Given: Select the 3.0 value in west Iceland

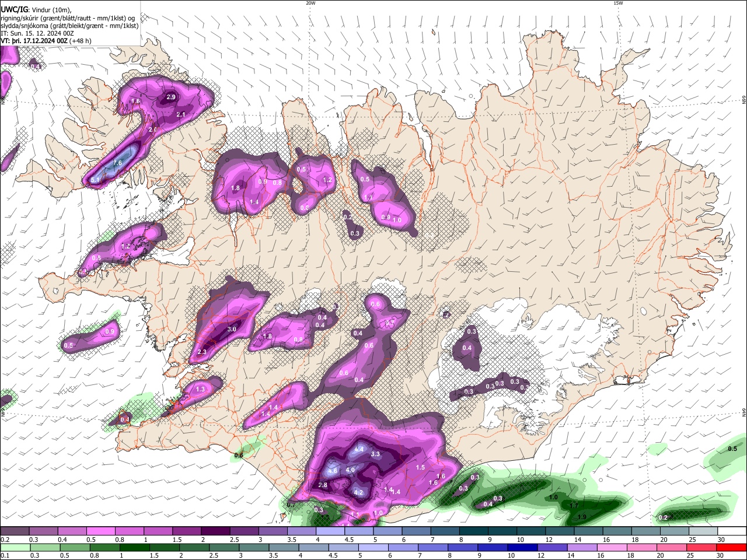Looking at the screenshot, I should point(232,329).
